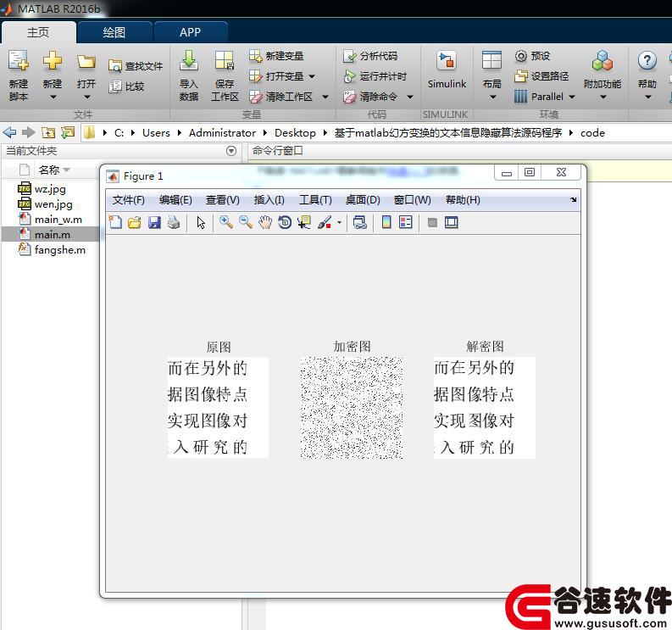This screenshot has width=672, height=630.
Task: Click the yellow plus New (新建) icon
Action: click(53, 60)
